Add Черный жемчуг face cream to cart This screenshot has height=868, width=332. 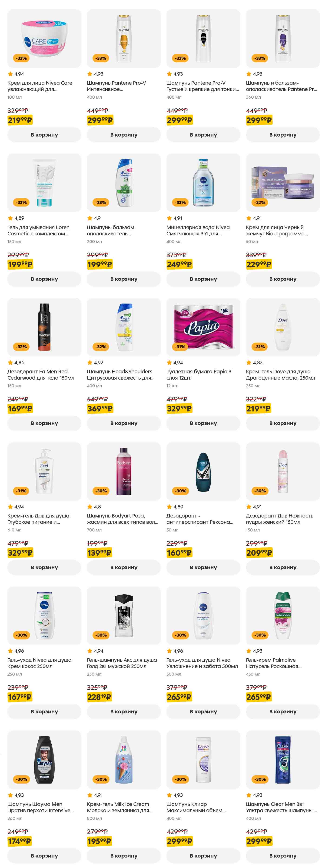coord(282,279)
